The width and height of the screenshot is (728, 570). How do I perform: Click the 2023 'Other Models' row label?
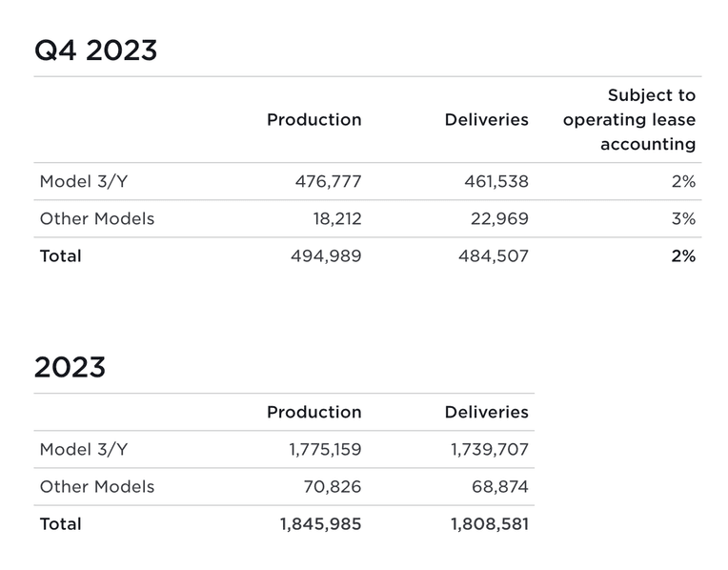(97, 487)
